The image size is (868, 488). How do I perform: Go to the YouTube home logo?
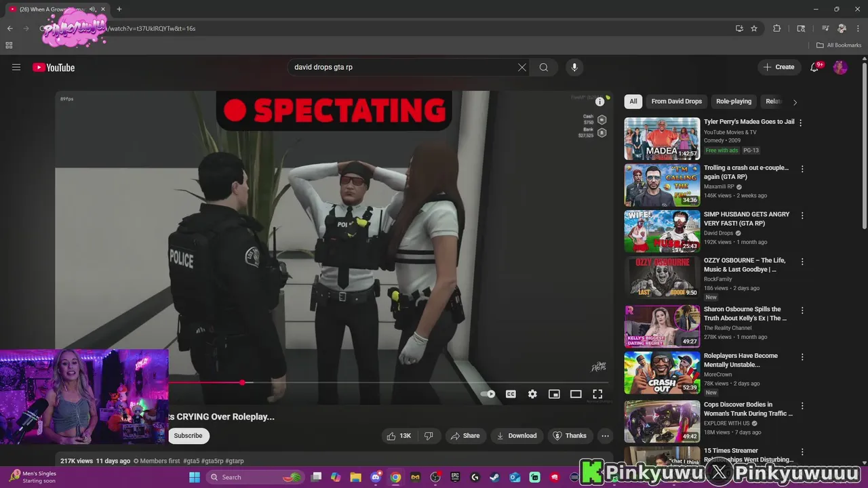(x=54, y=67)
